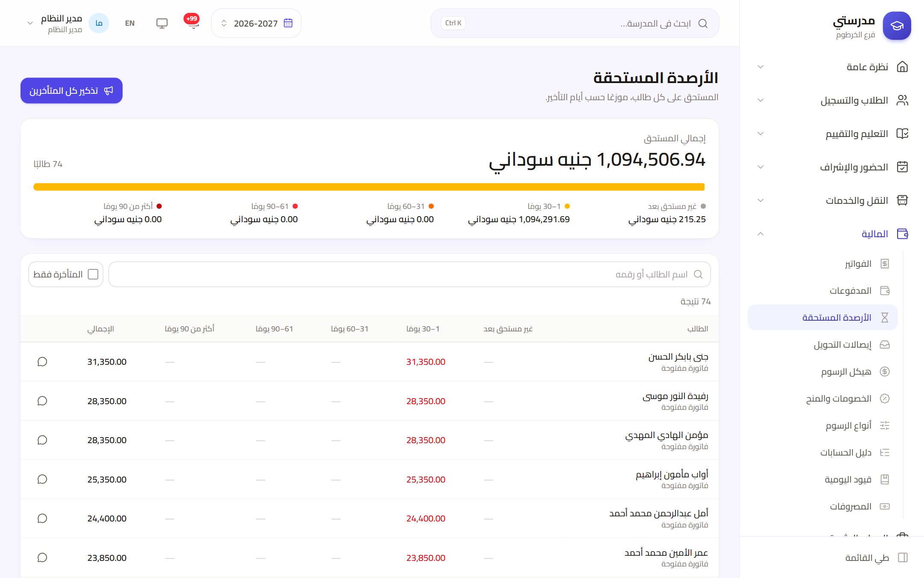924x578 pixels.
Task: Click the sidebar panel icon beside طي القائمة
Action: [903, 557]
